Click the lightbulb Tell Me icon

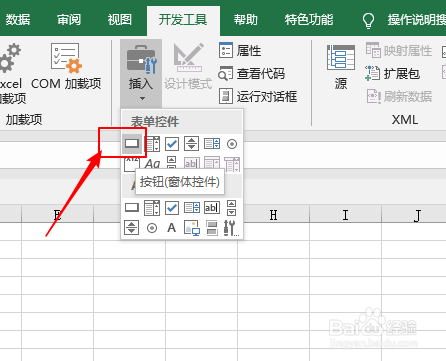[368, 21]
